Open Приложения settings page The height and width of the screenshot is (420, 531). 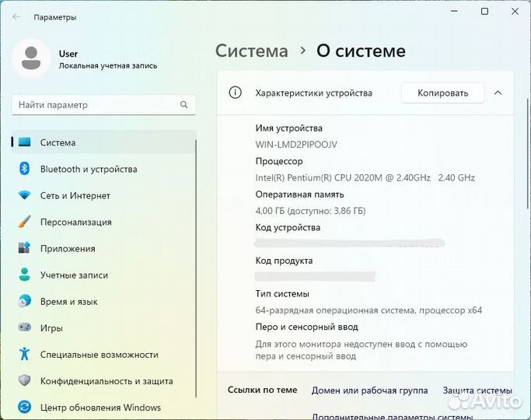[x=103, y=248]
